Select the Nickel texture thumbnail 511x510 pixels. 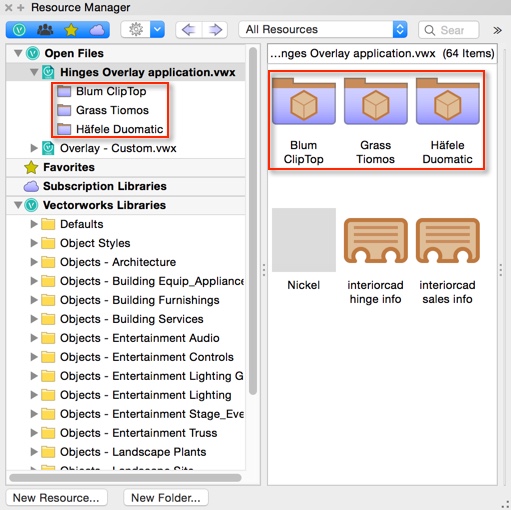(x=304, y=240)
